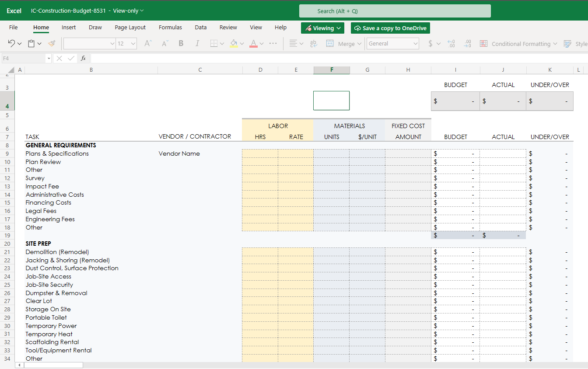
Task: Apply italic formatting
Action: [x=197, y=43]
